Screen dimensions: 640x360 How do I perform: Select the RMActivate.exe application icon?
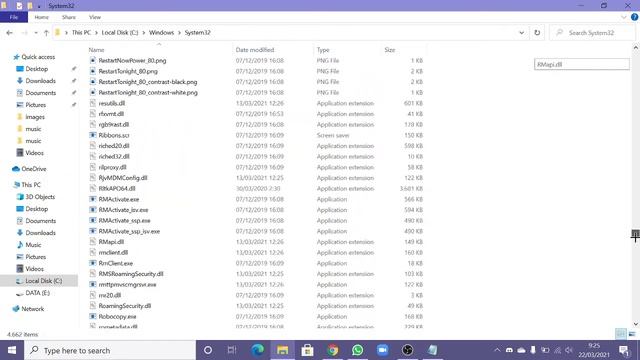coord(93,199)
